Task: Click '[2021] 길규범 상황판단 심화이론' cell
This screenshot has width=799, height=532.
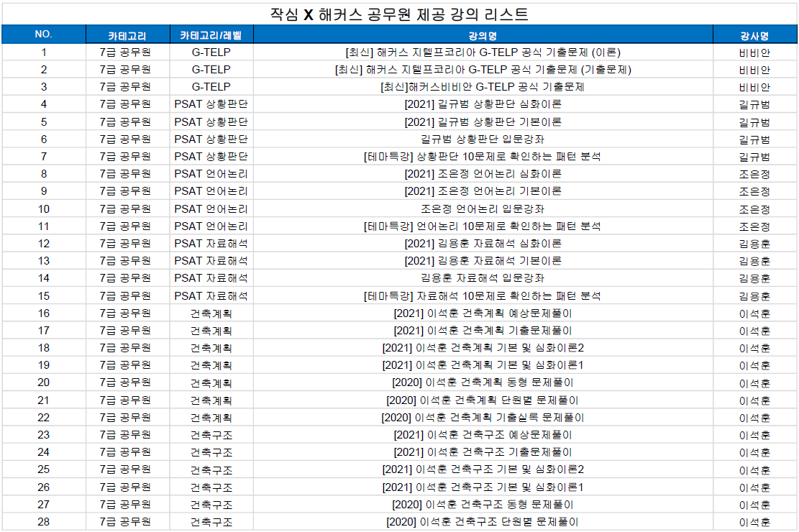Action: coord(483,104)
